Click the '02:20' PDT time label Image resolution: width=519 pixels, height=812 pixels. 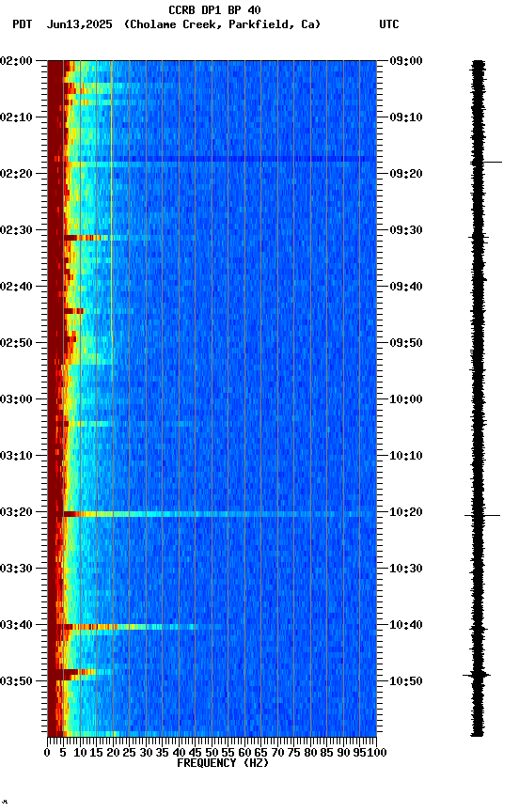click(x=16, y=174)
